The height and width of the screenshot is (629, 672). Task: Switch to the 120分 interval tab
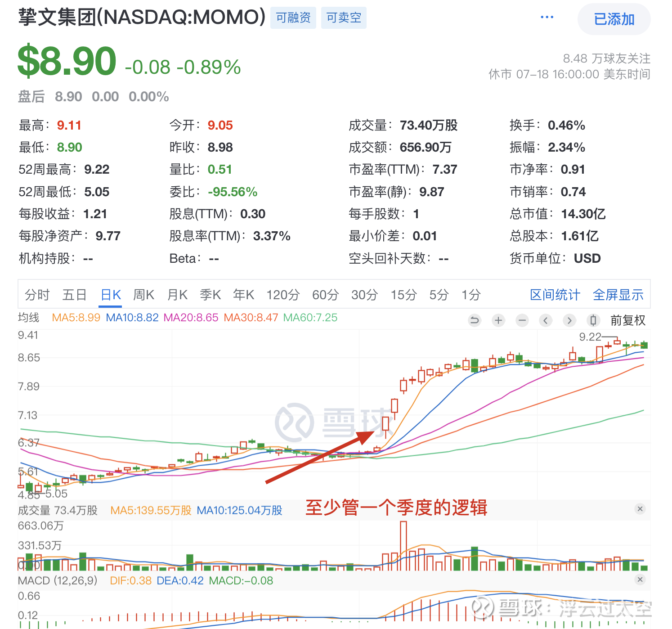pos(283,295)
